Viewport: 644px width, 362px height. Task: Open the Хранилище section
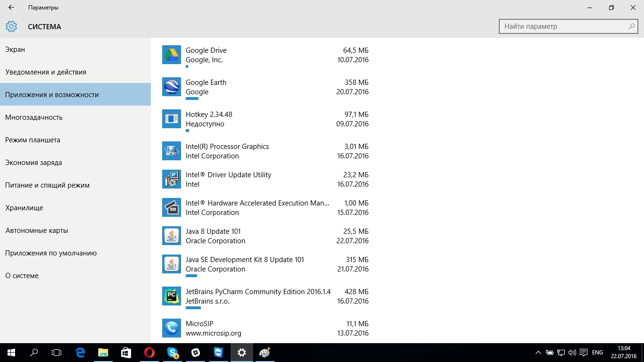(75, 208)
